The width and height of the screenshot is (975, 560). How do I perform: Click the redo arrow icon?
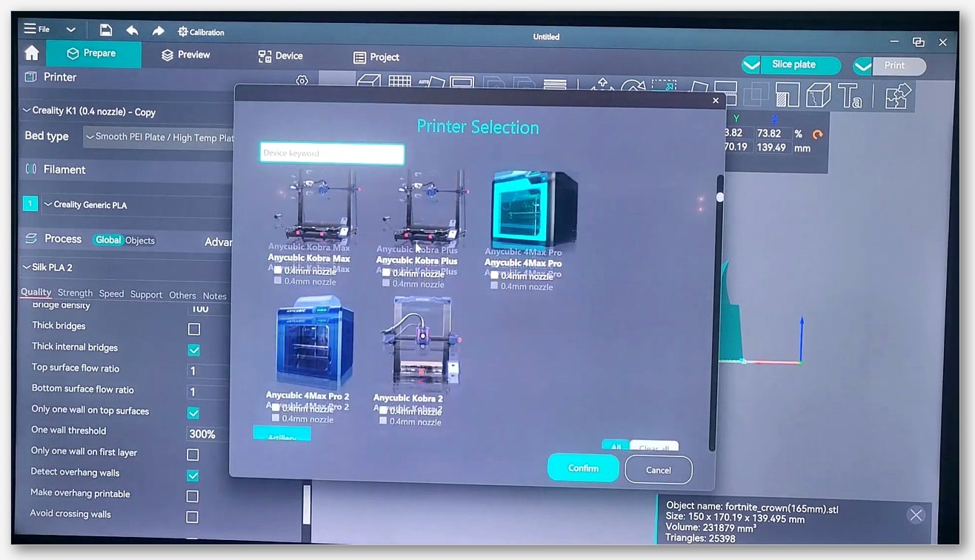tap(158, 31)
